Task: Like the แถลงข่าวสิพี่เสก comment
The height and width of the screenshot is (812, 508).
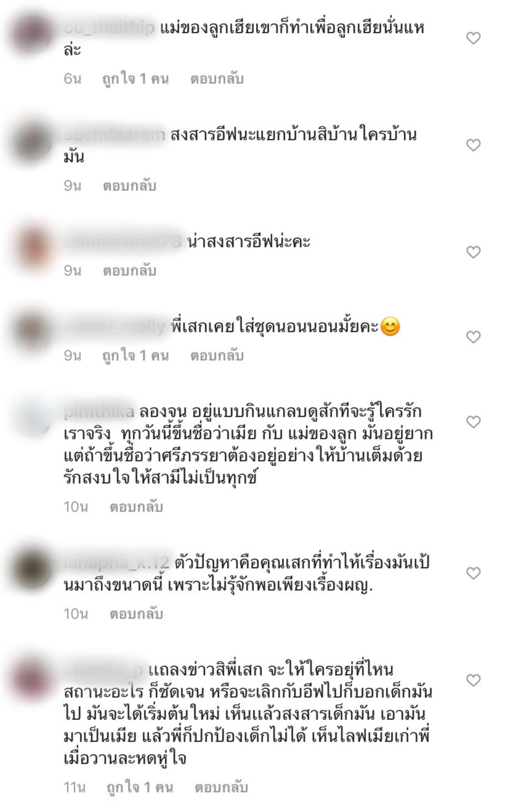Action: 473,680
